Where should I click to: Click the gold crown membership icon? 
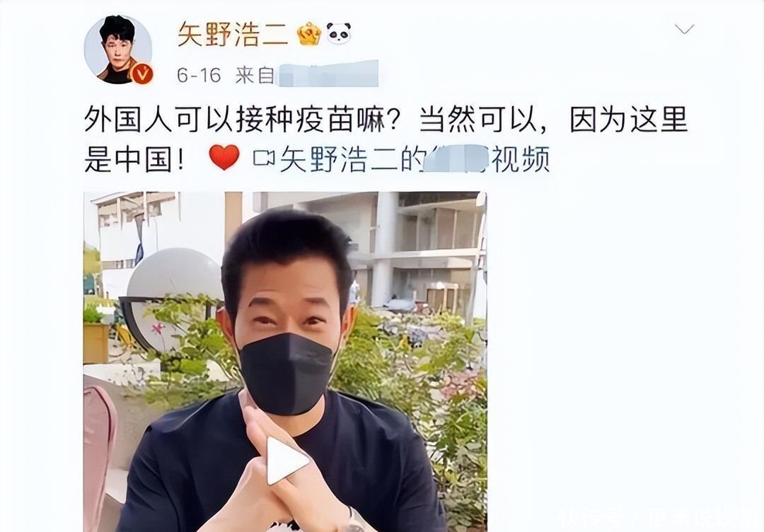(309, 34)
